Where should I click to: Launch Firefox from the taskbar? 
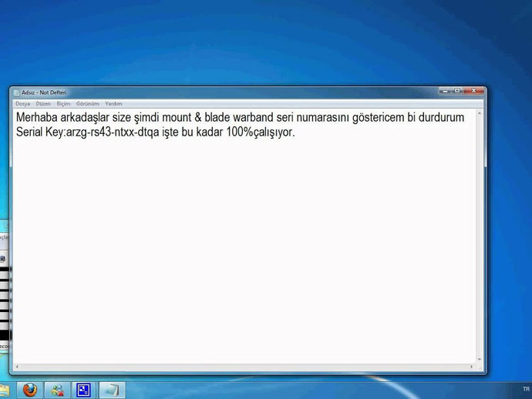click(30, 390)
